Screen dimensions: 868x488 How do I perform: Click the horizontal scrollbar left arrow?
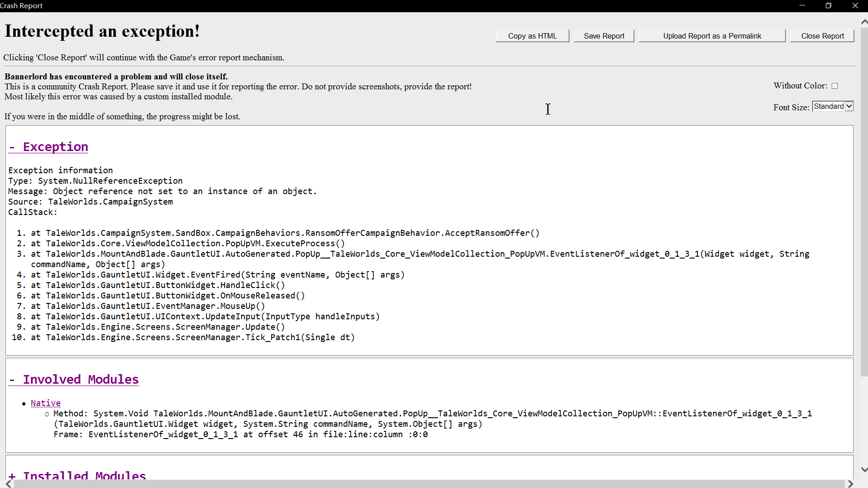(9, 484)
